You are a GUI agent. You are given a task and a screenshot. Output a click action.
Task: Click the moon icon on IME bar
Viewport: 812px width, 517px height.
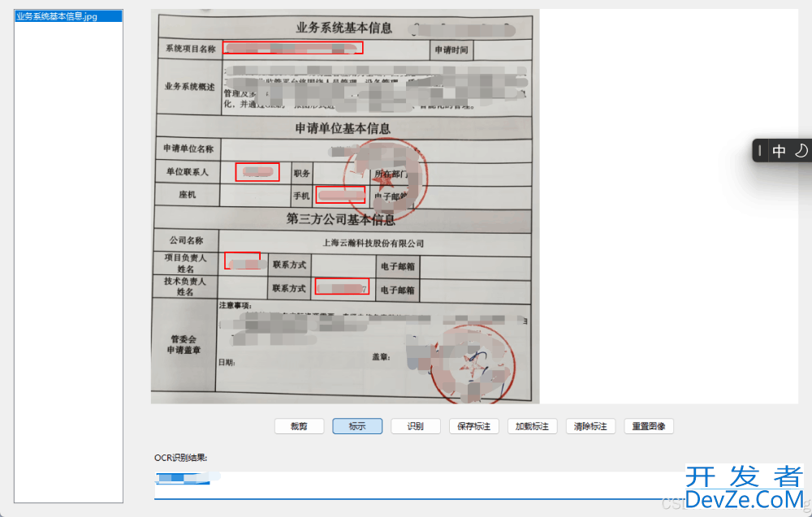[x=801, y=151]
